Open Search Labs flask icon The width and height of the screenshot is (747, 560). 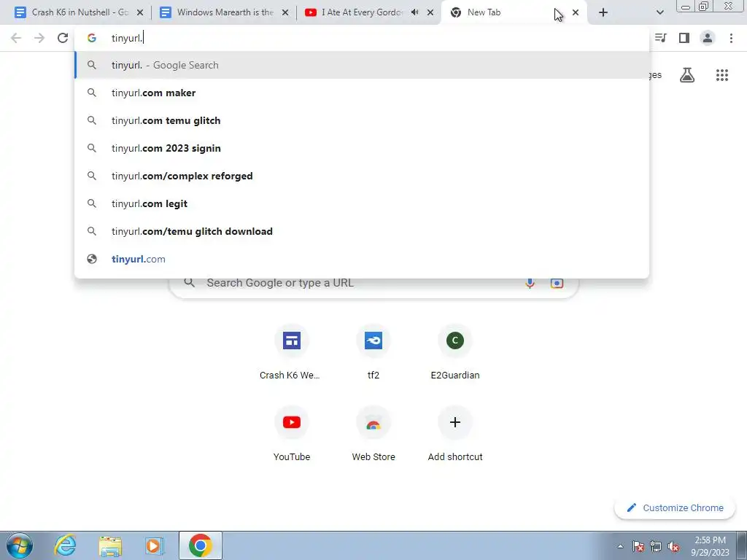pyautogui.click(x=687, y=75)
